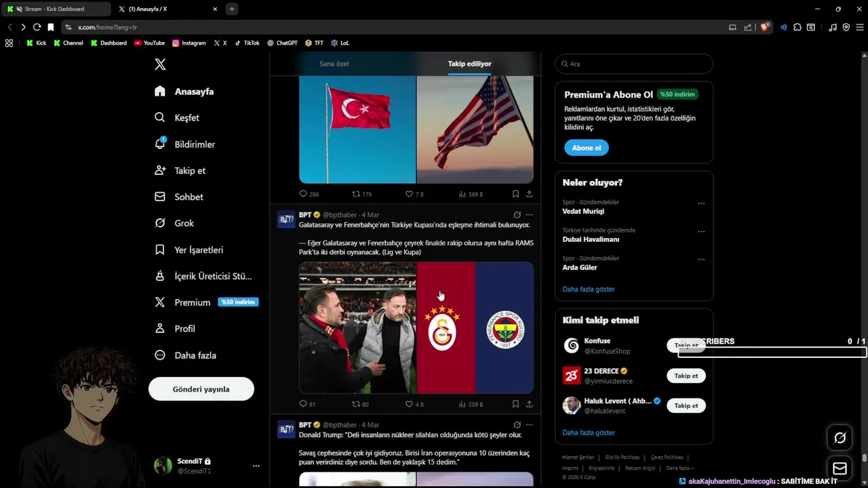Follow 23 DERECE with Takip et

[686, 375]
